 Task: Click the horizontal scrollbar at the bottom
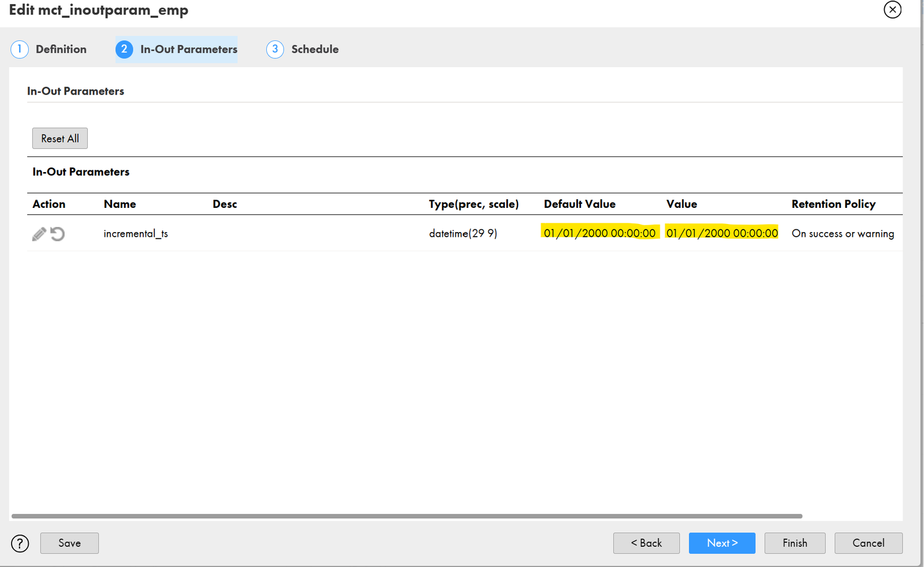[407, 516]
